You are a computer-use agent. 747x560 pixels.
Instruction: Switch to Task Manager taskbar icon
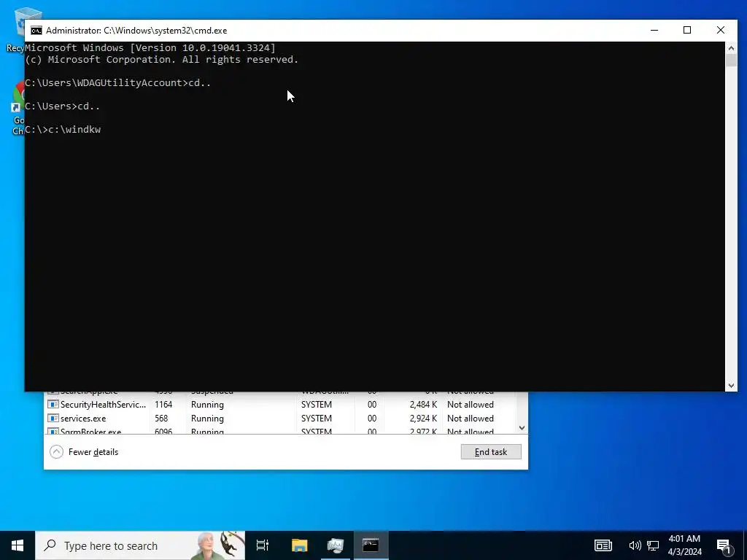pyautogui.click(x=336, y=545)
